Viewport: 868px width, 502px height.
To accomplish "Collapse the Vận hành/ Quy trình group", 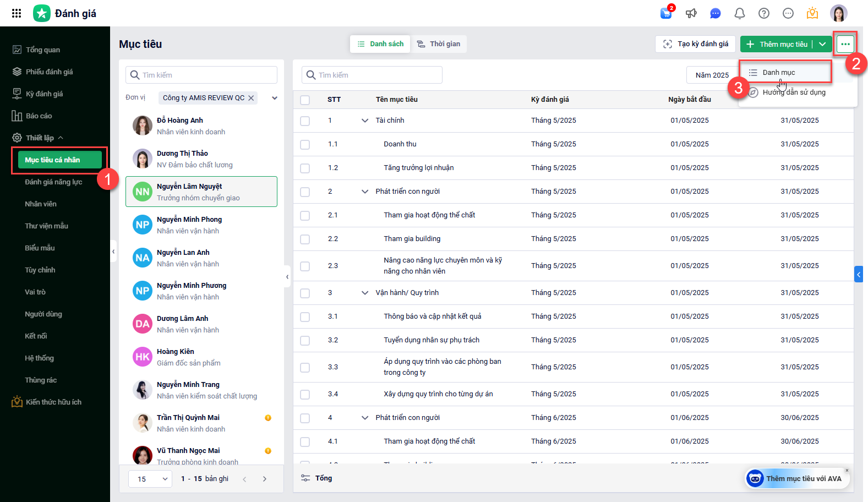I will click(x=364, y=293).
